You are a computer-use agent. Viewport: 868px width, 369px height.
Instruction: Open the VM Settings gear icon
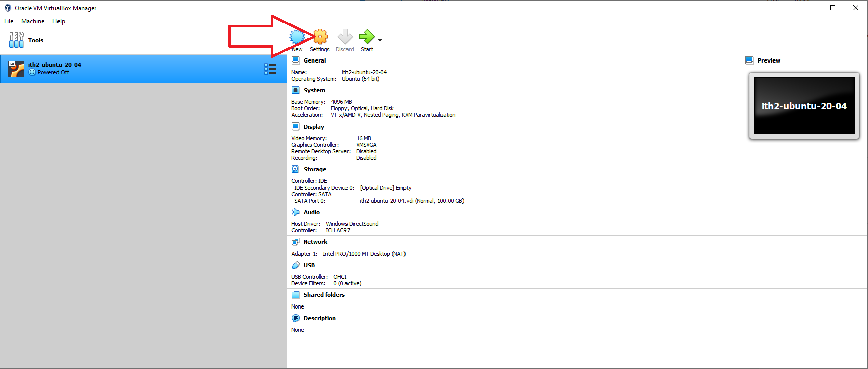[x=320, y=37]
